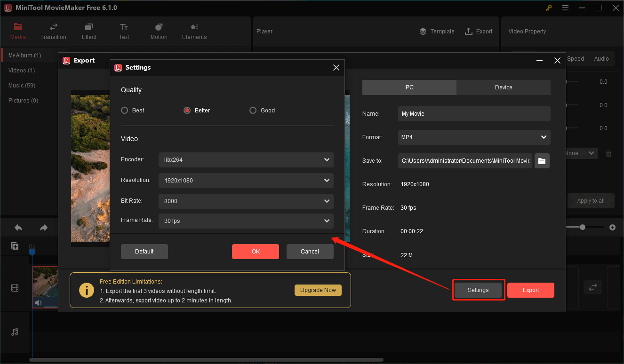Click the undo arrow in timeline toolbar
The width and height of the screenshot is (624, 364).
click(18, 228)
